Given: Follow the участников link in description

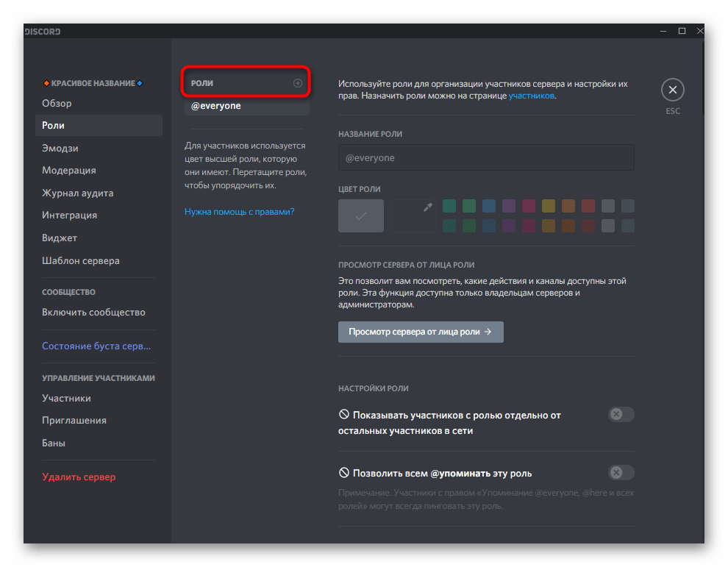Looking at the screenshot, I should [x=531, y=96].
